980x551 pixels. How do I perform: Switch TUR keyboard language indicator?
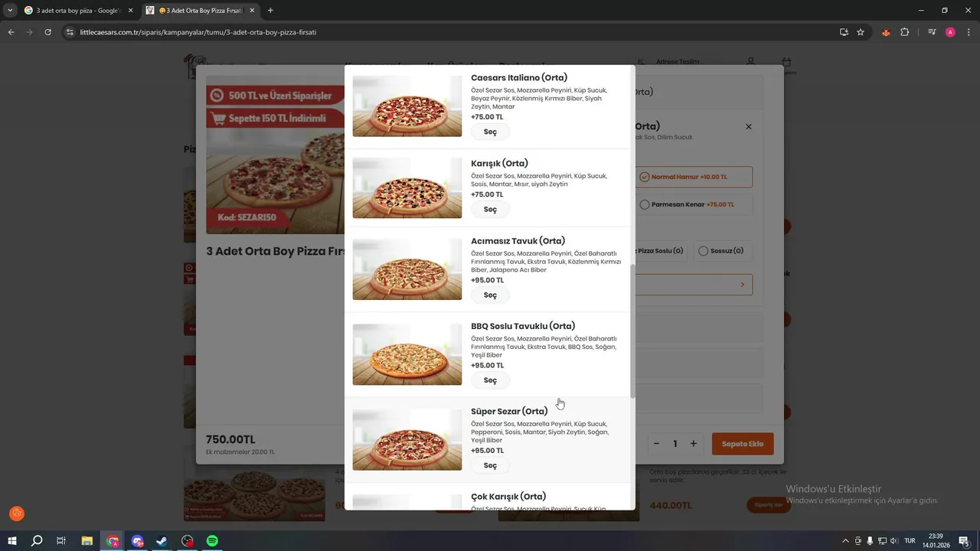(x=910, y=541)
